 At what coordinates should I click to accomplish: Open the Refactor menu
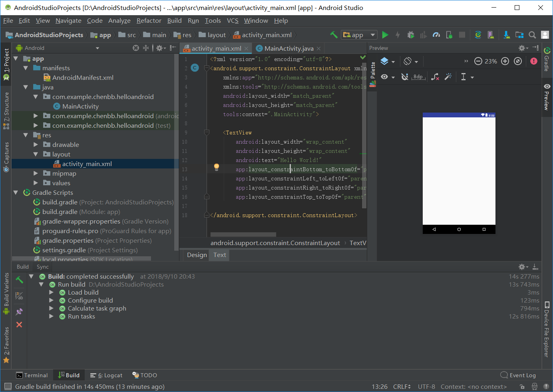pos(149,20)
